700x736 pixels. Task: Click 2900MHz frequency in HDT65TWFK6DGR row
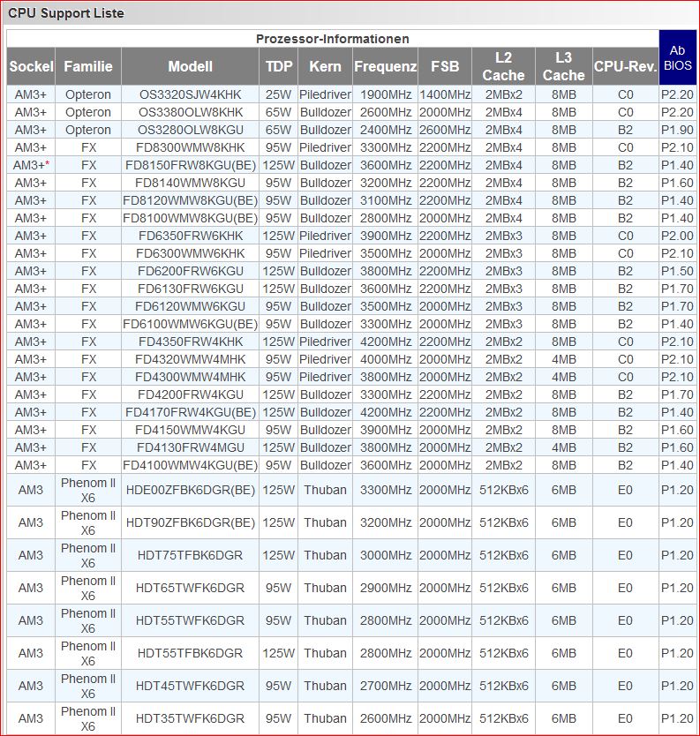pos(386,588)
